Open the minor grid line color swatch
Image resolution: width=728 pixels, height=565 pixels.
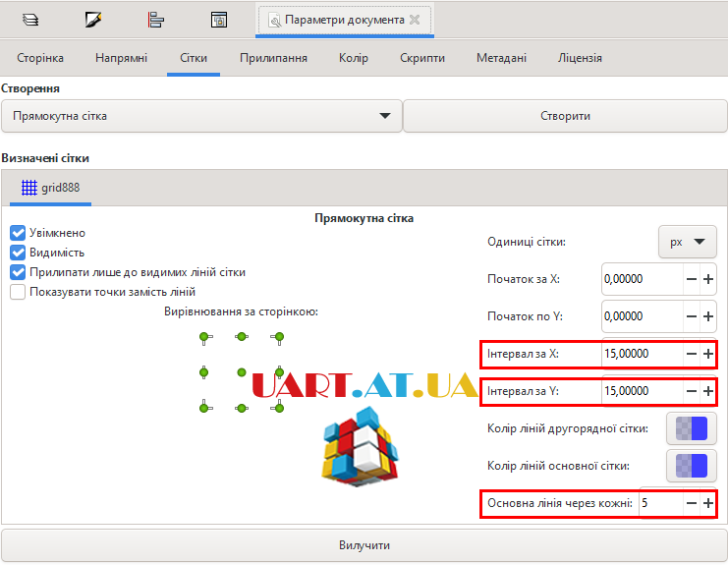(x=692, y=428)
